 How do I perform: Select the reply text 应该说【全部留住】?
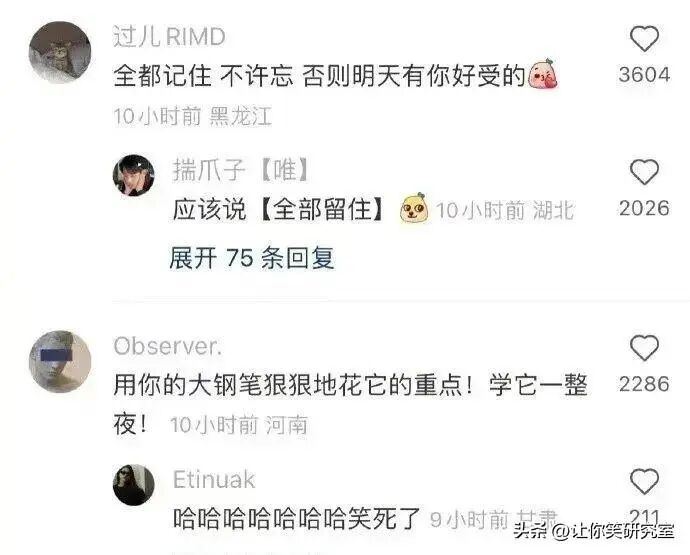[x=279, y=209]
